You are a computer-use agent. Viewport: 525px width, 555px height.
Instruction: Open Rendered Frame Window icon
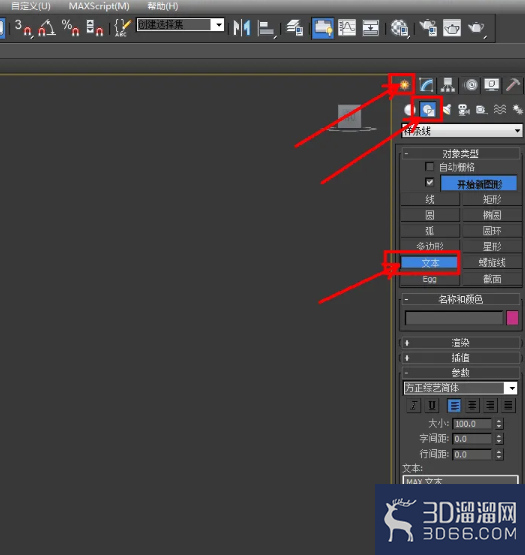coord(452,28)
